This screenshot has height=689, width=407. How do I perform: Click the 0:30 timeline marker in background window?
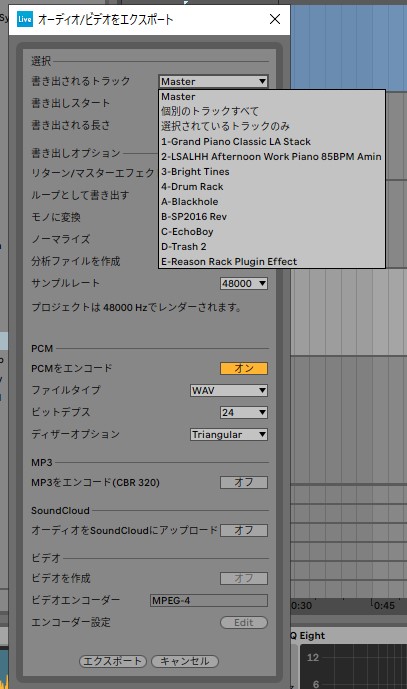point(302,605)
